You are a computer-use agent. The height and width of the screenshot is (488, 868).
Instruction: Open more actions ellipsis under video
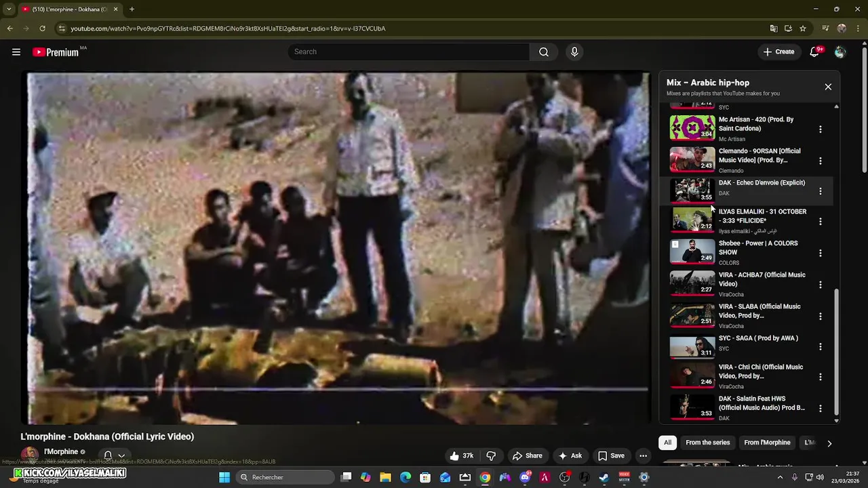(643, 456)
